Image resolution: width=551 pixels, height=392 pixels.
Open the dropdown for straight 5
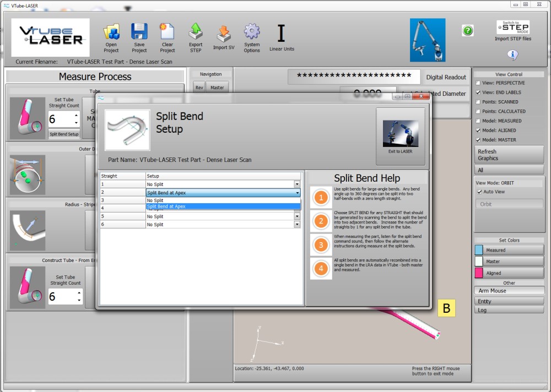(297, 216)
